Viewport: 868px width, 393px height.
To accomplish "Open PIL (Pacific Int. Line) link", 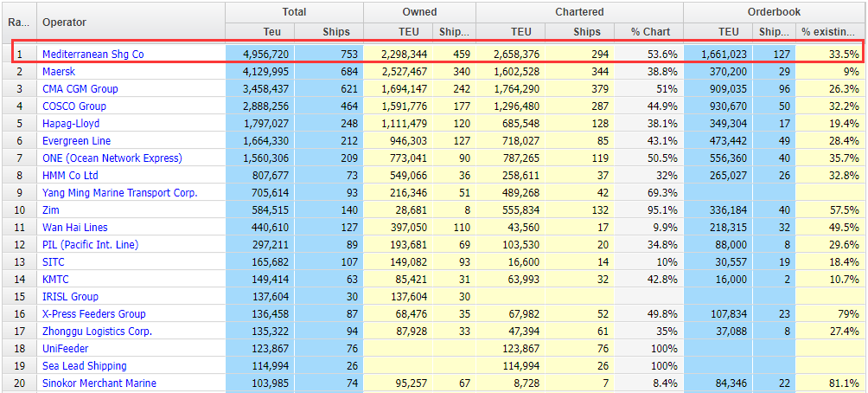I will [90, 244].
